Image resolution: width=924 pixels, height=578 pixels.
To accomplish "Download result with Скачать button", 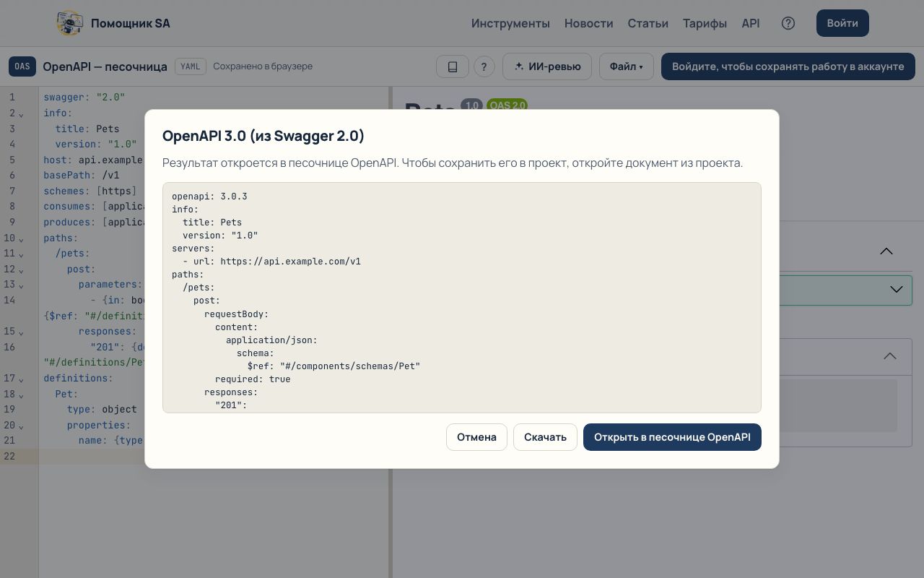I will coord(545,437).
